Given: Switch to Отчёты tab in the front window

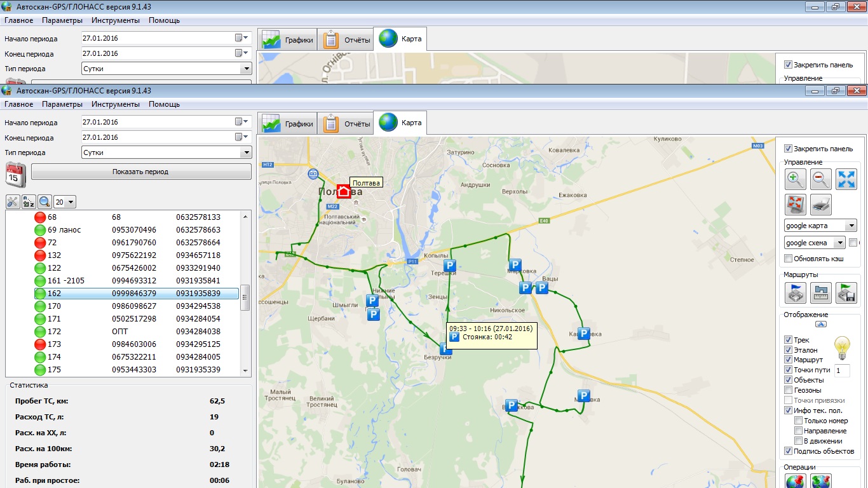Looking at the screenshot, I should tap(346, 123).
